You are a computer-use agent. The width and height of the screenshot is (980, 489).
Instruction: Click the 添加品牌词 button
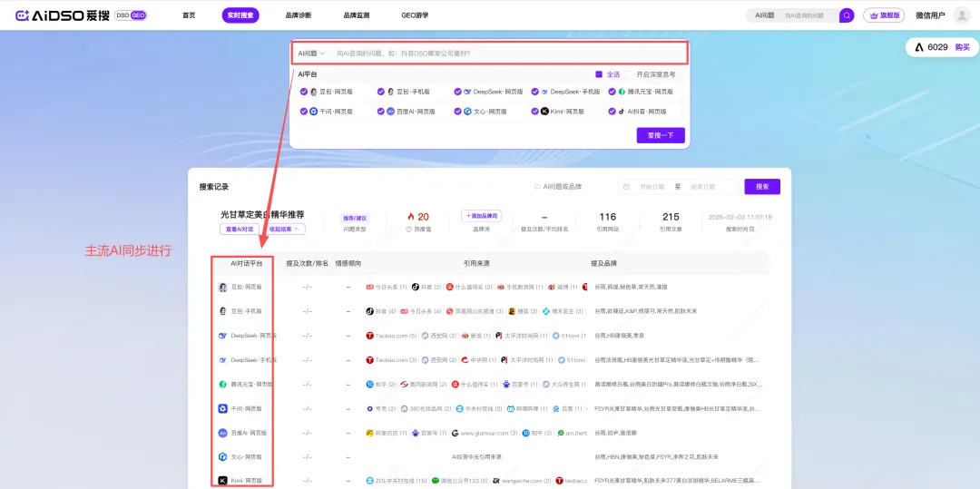click(481, 215)
